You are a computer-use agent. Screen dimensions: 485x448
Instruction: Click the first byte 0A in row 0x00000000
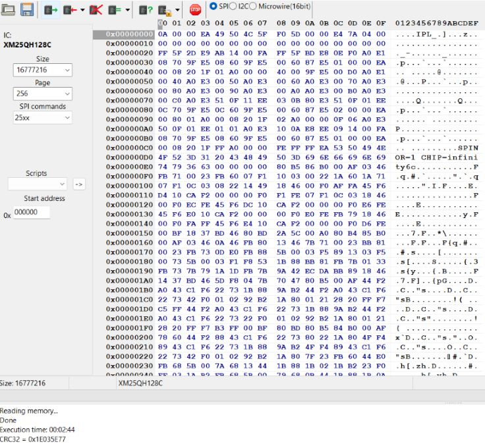coord(163,34)
